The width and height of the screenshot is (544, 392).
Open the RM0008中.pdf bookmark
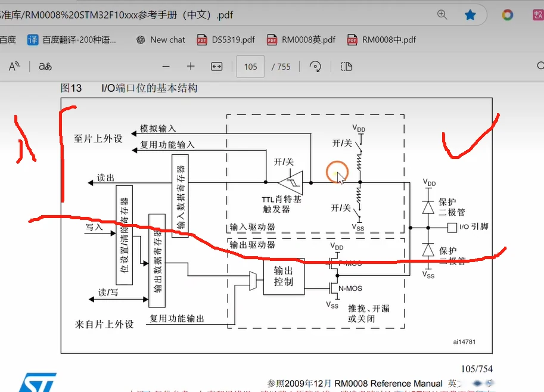point(381,40)
